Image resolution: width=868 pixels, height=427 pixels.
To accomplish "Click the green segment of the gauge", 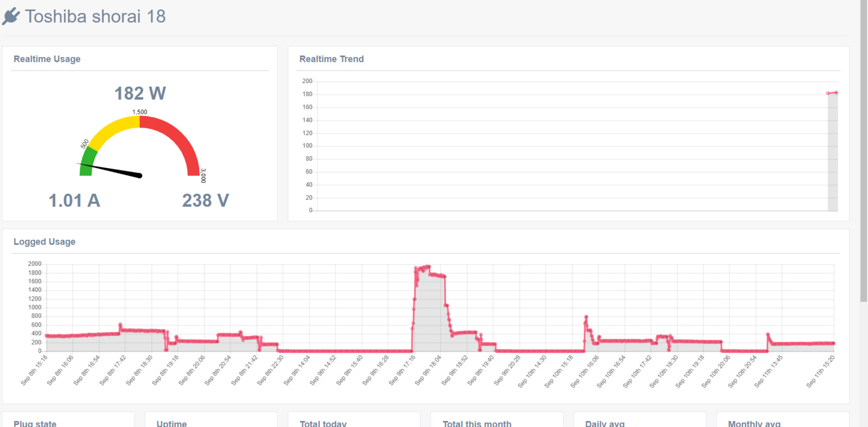I will [87, 162].
